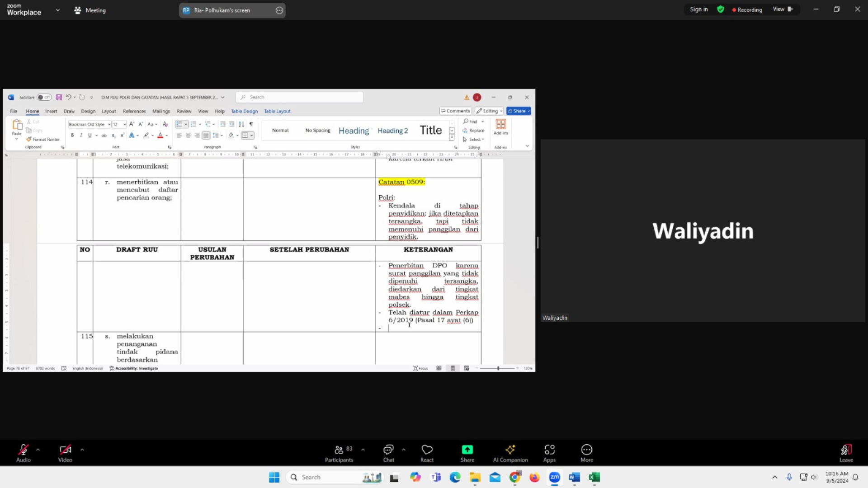This screenshot has width=868, height=488.
Task: Toggle Show/Hide paragraph marks
Action: pyautogui.click(x=251, y=124)
